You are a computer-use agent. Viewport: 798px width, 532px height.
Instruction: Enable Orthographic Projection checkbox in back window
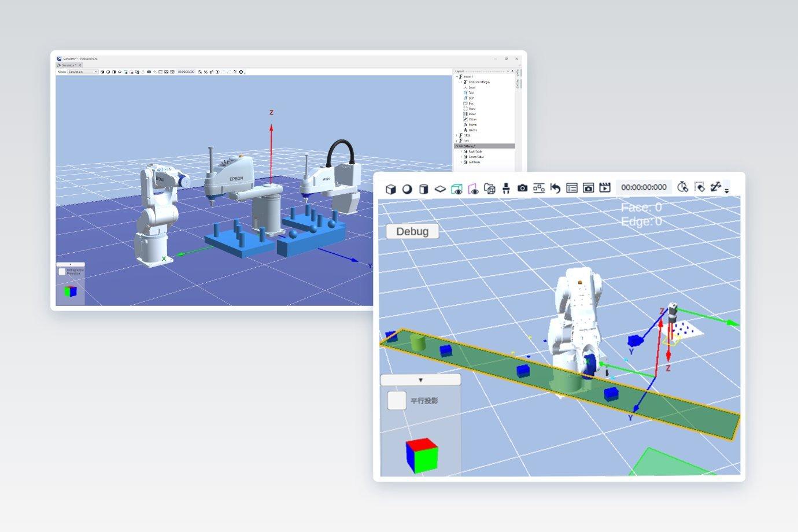(62, 271)
